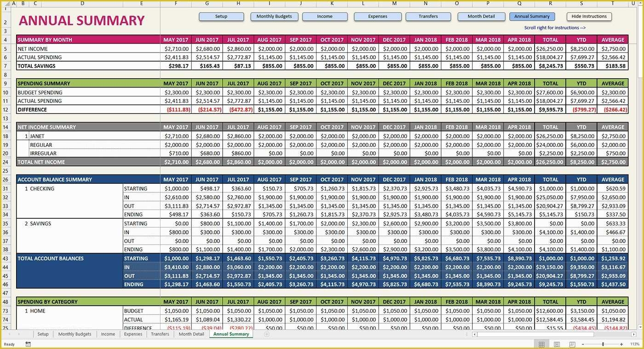
Task: Click the Transfers navigation button
Action: coord(428,16)
